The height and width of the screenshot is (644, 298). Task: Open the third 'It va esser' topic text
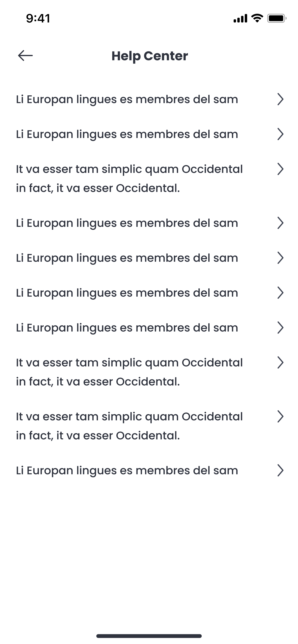(x=129, y=426)
